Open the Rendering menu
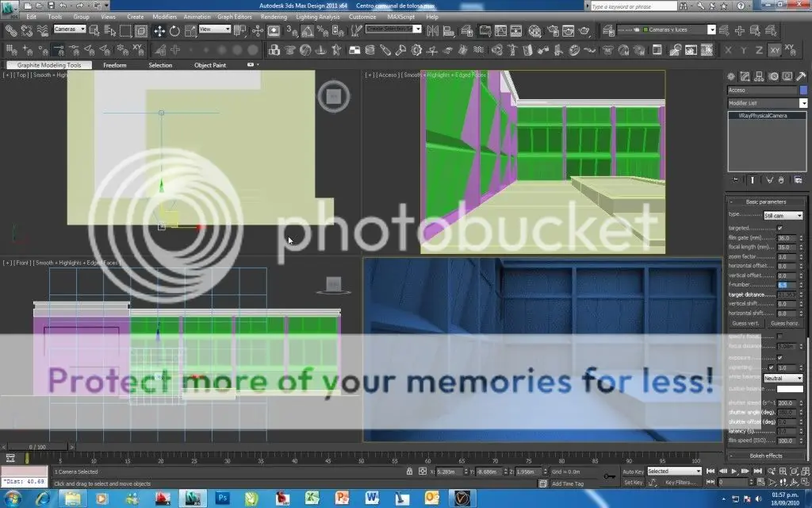 274,17
